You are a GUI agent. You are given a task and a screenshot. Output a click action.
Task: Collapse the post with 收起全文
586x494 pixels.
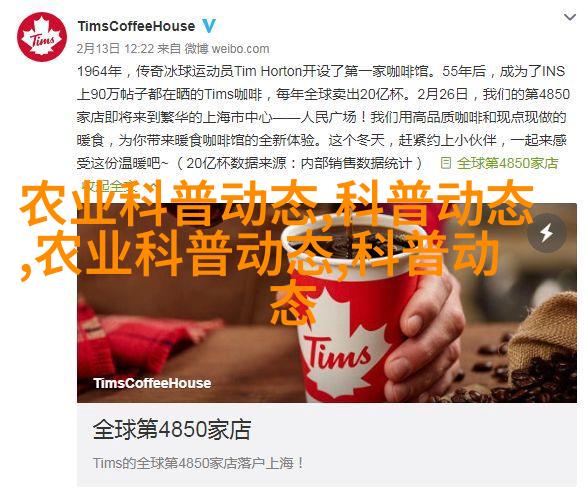(110, 185)
